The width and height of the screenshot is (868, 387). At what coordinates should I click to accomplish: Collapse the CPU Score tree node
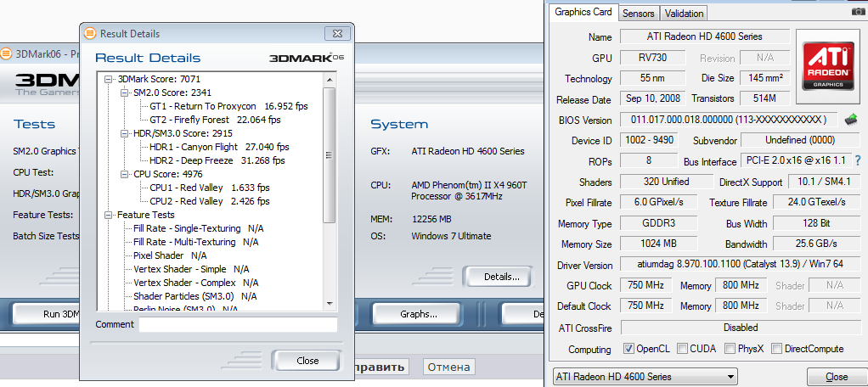tap(125, 174)
